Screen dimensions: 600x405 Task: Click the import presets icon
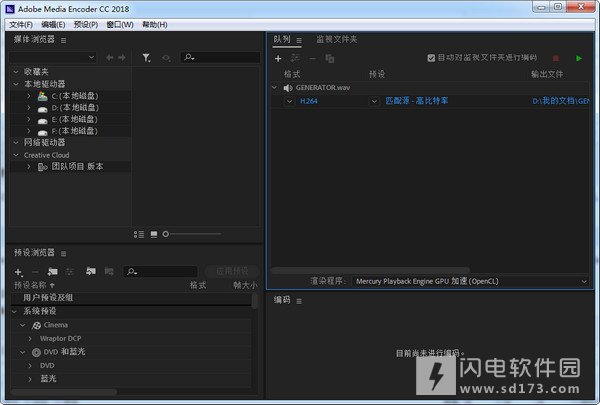(x=91, y=271)
